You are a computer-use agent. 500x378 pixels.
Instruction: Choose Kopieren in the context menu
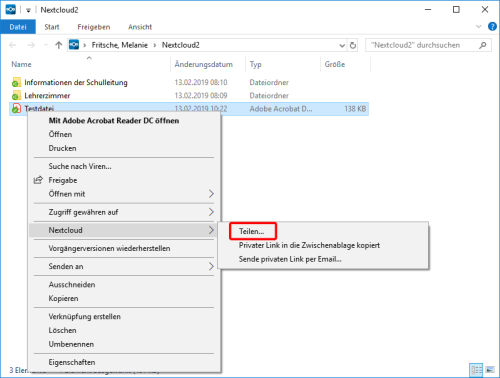(63, 298)
